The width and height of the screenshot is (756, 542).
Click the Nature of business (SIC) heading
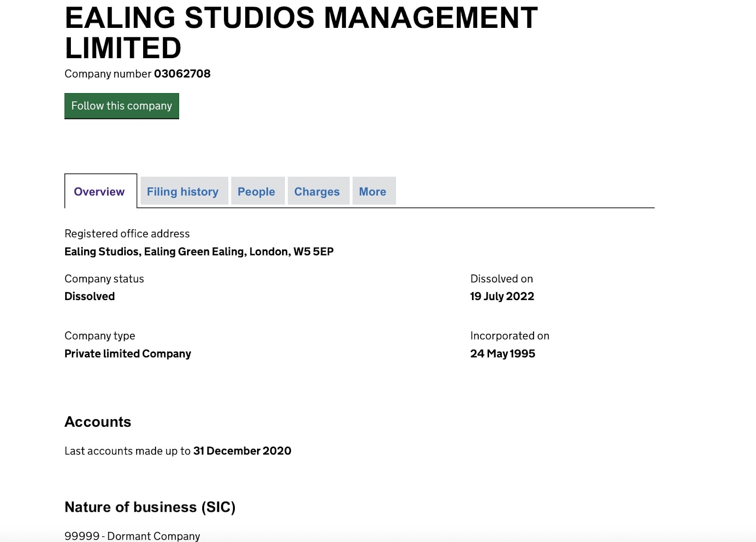click(x=150, y=507)
